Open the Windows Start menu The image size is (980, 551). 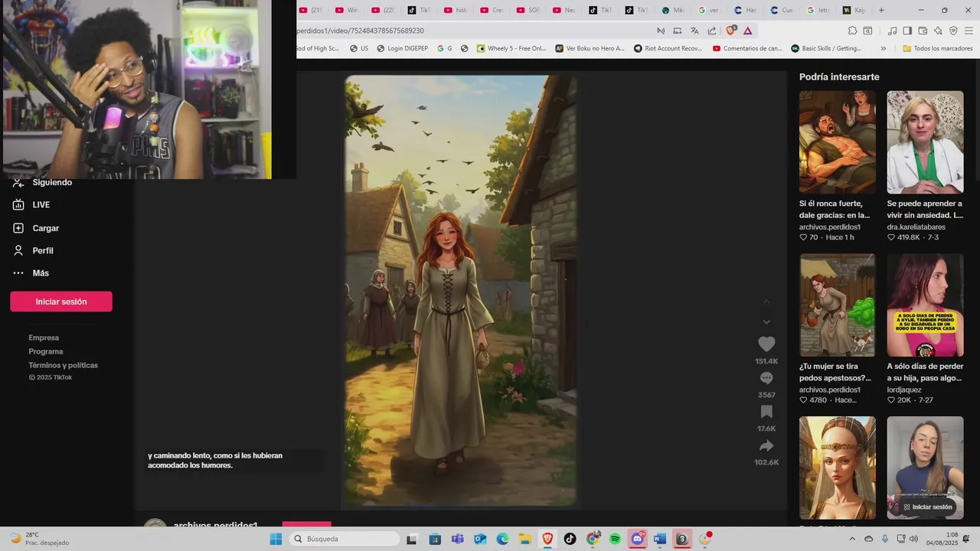(276, 539)
